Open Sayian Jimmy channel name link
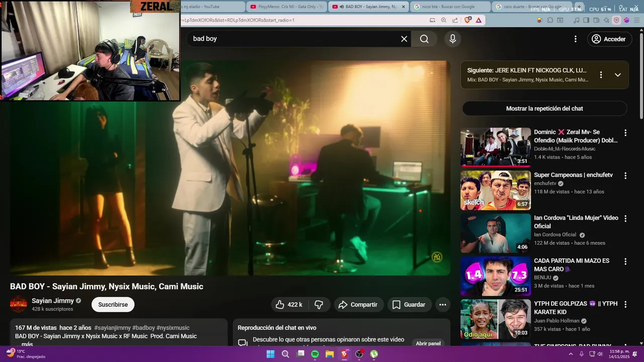Image resolution: width=644 pixels, height=362 pixels. (x=53, y=301)
